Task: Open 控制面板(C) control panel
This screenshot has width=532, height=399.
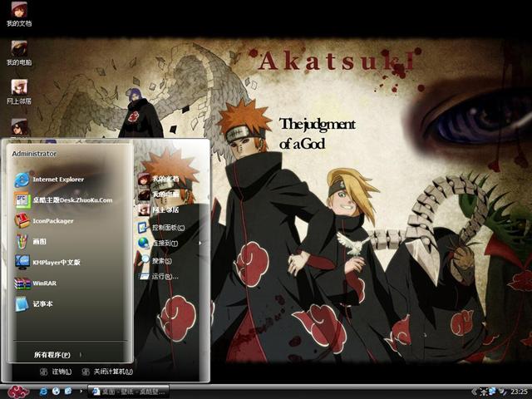Action: click(x=161, y=227)
